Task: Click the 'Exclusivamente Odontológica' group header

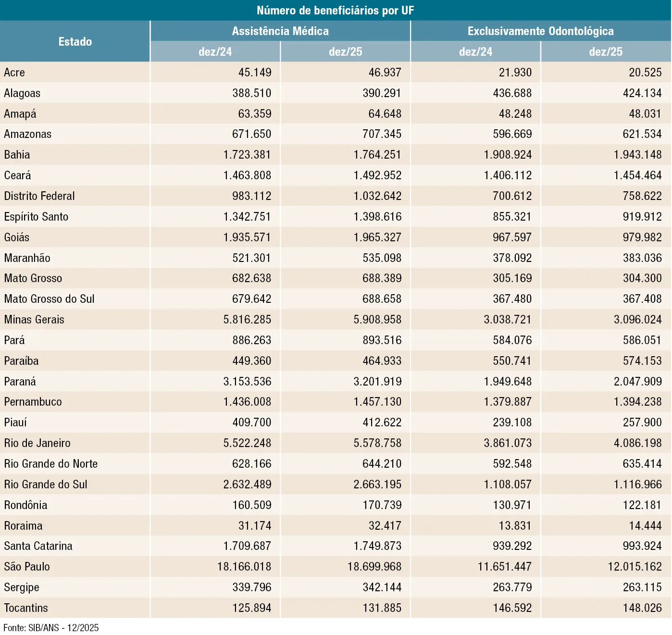Action: coord(540,31)
